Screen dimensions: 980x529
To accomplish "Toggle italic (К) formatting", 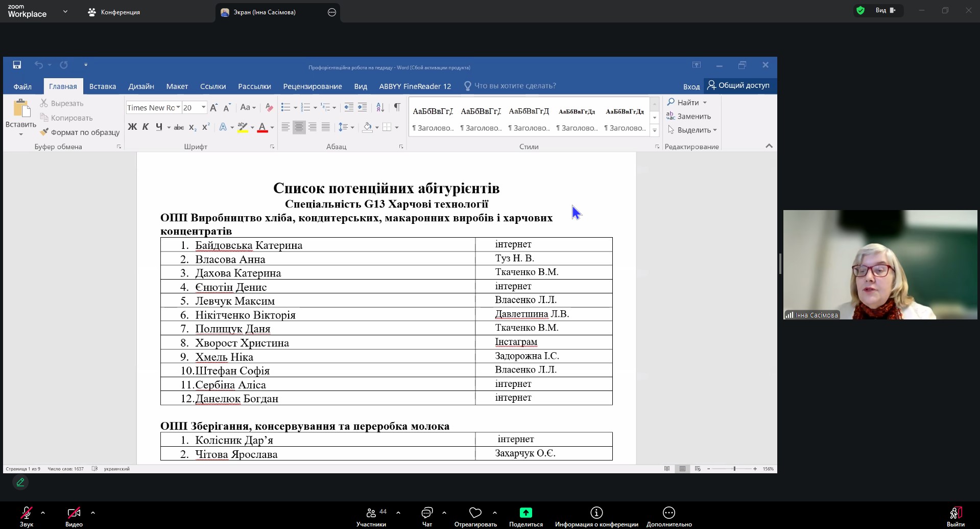I will click(146, 127).
